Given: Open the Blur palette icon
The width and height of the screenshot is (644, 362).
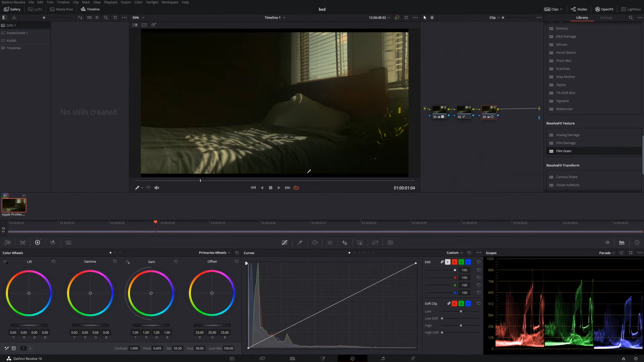Looking at the screenshot, I should pos(345,242).
